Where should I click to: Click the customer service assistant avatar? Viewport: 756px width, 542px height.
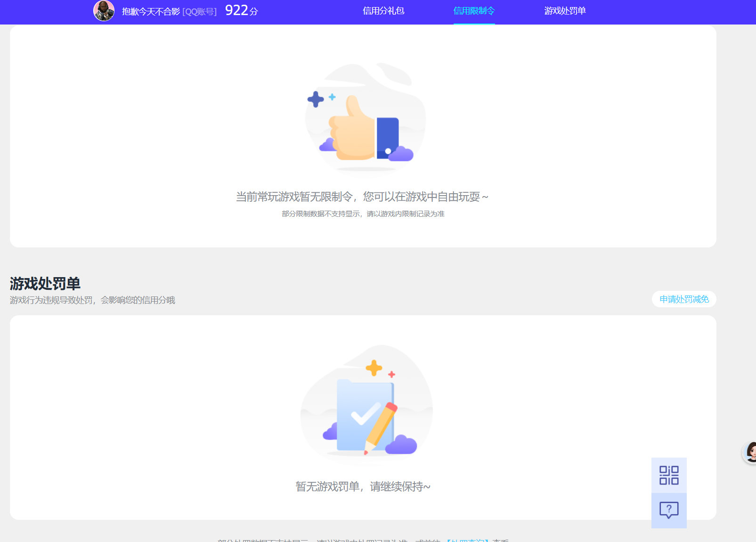750,452
